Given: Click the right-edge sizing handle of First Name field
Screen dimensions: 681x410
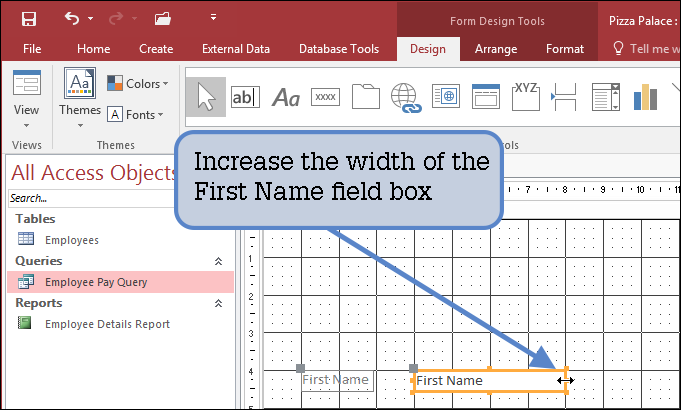Looking at the screenshot, I should [x=566, y=380].
